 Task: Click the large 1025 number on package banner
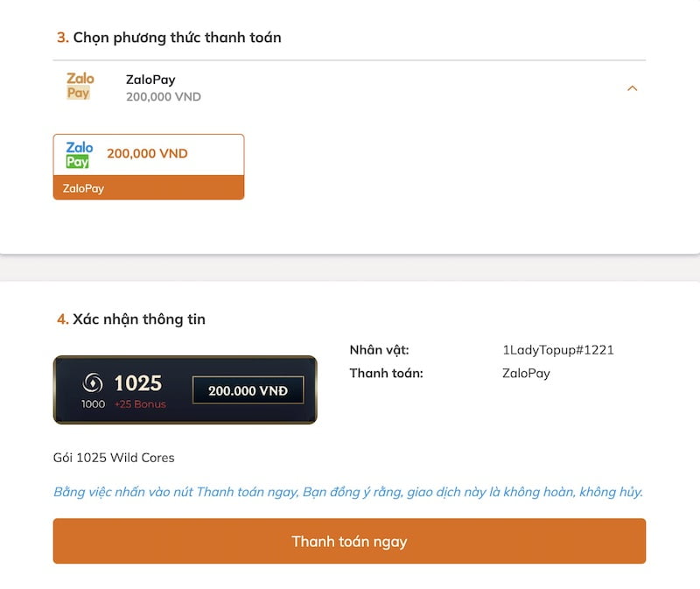click(138, 383)
